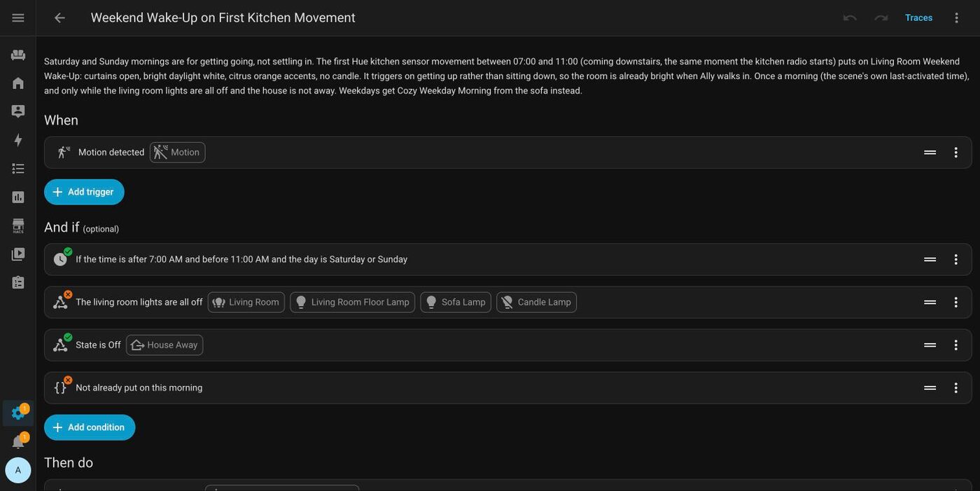980x491 pixels.
Task: Open the sofa dashboard in sidebar
Action: [x=18, y=55]
